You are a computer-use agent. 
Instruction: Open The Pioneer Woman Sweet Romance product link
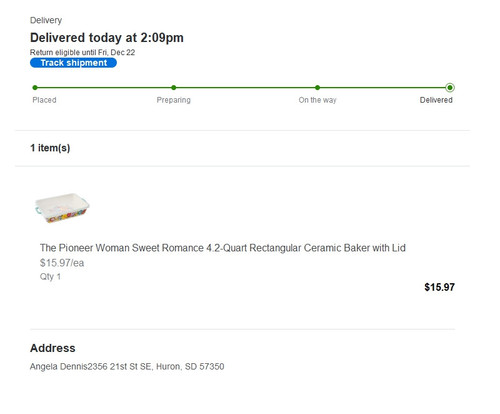pos(223,248)
